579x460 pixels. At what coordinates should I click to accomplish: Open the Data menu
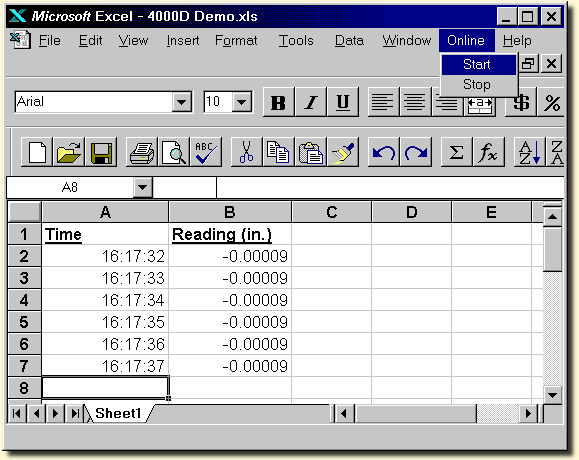349,40
